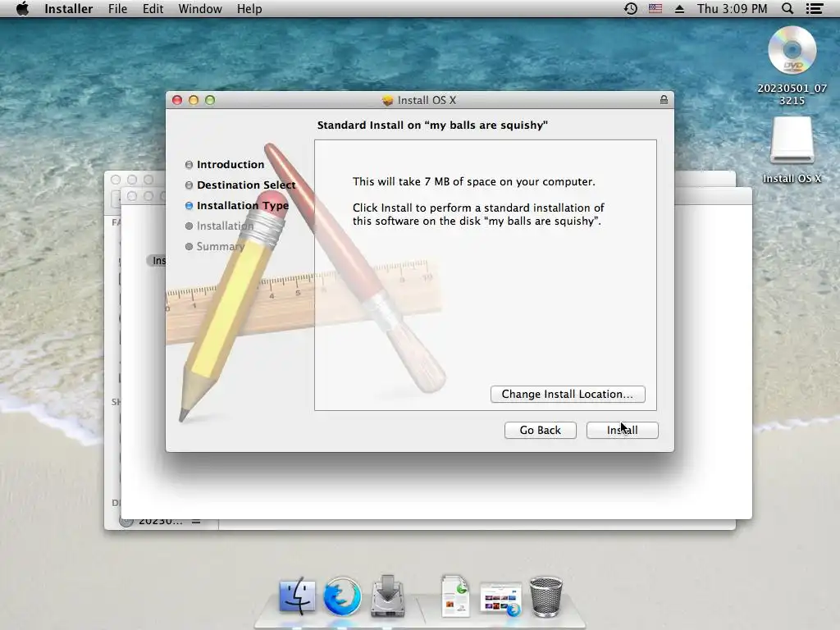This screenshot has height=630, width=840.
Task: Click Change Install Location… button
Action: pyautogui.click(x=568, y=395)
